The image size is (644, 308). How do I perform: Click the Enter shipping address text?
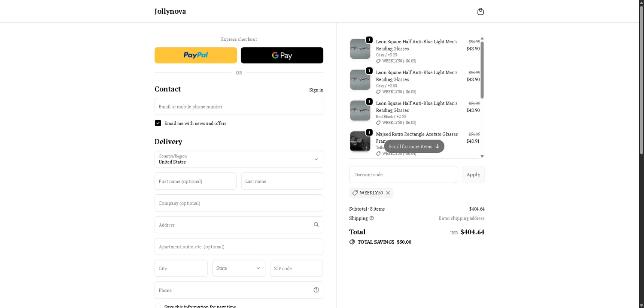(x=462, y=218)
